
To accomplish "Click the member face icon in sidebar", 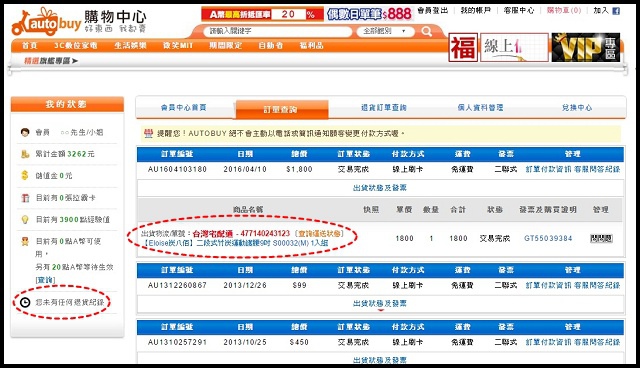I will point(25,132).
